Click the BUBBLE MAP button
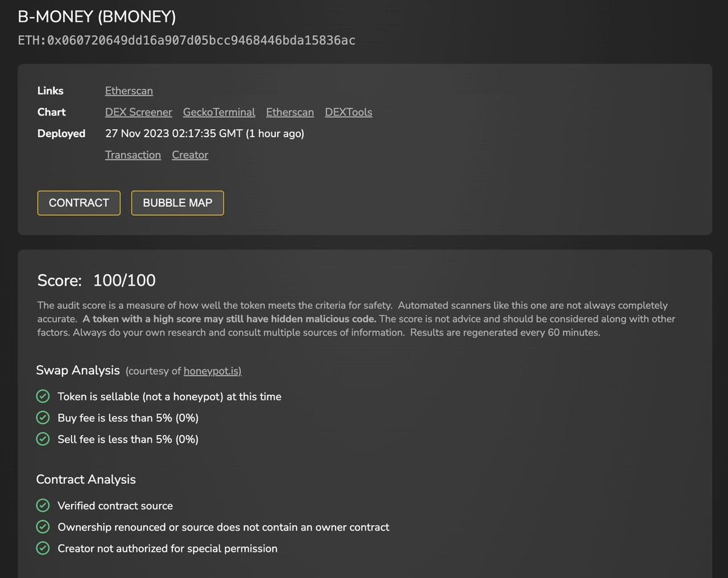The height and width of the screenshot is (578, 728). 177,203
